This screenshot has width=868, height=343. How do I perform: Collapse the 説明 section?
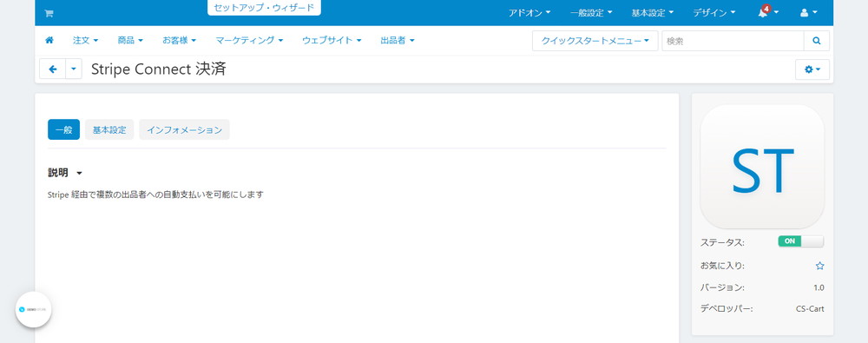pyautogui.click(x=65, y=173)
